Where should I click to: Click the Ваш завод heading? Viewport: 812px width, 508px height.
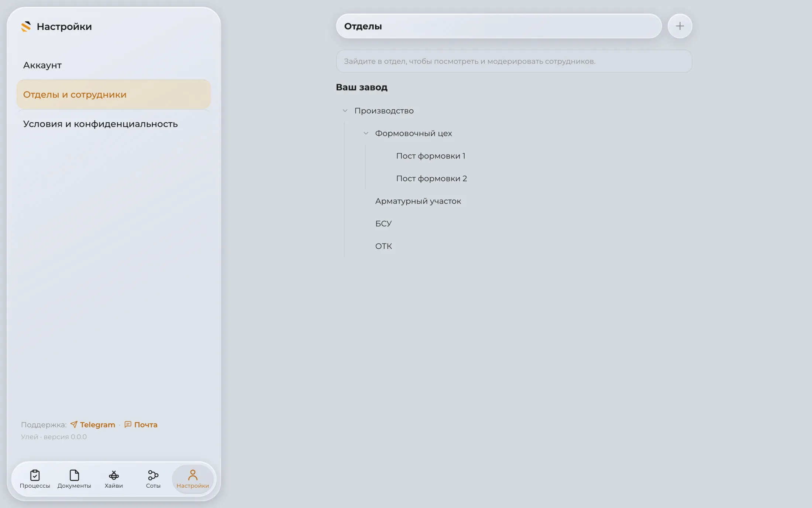pos(361,87)
